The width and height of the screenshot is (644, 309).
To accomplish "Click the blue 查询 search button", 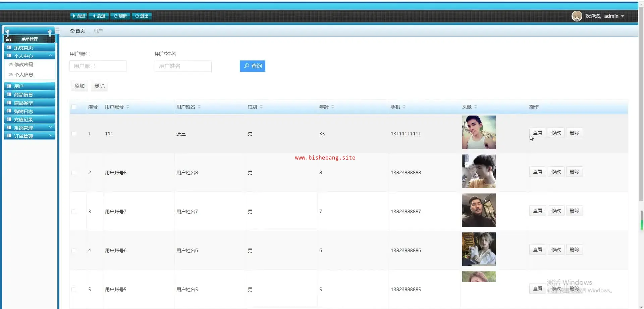I will click(253, 66).
